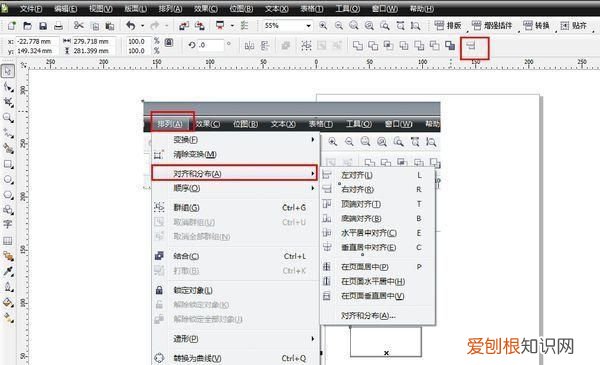600x365 pixels.
Task: Open the 文件(F) menu
Action: (x=31, y=8)
